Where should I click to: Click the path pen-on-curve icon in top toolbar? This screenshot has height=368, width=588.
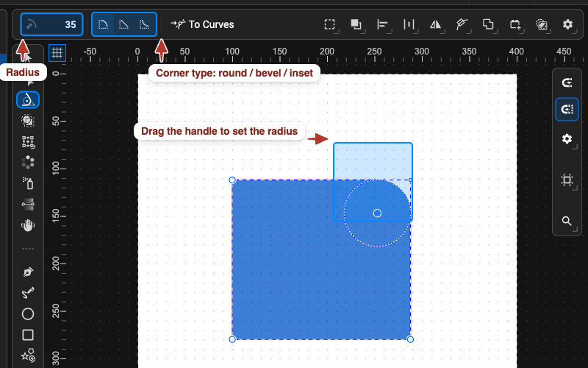click(x=462, y=24)
